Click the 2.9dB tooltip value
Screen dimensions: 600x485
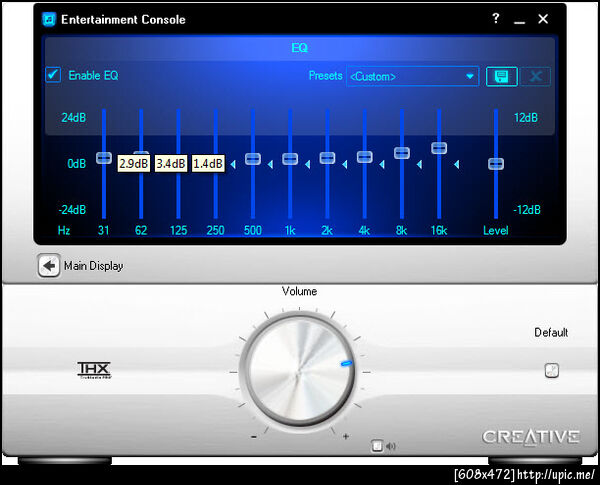(134, 164)
